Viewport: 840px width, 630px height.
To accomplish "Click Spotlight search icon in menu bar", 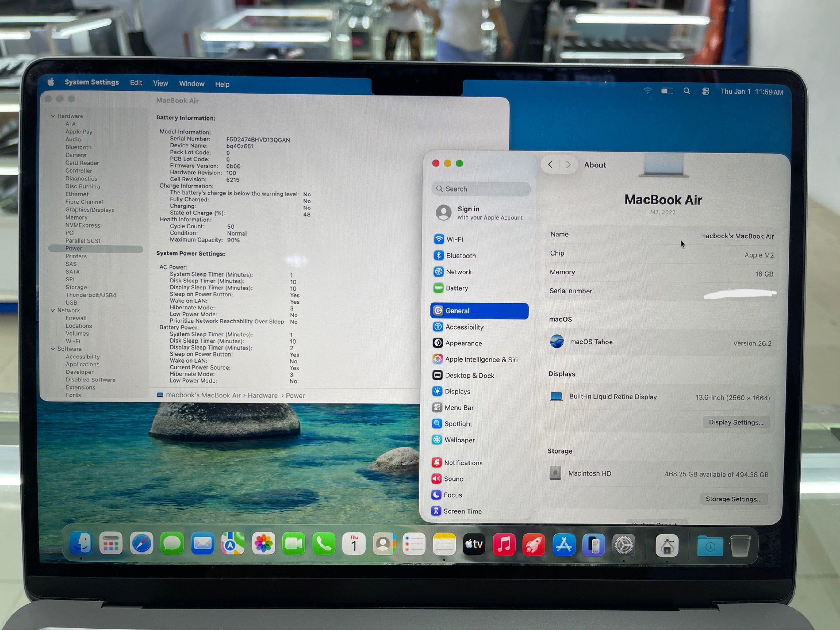I will coord(687,91).
